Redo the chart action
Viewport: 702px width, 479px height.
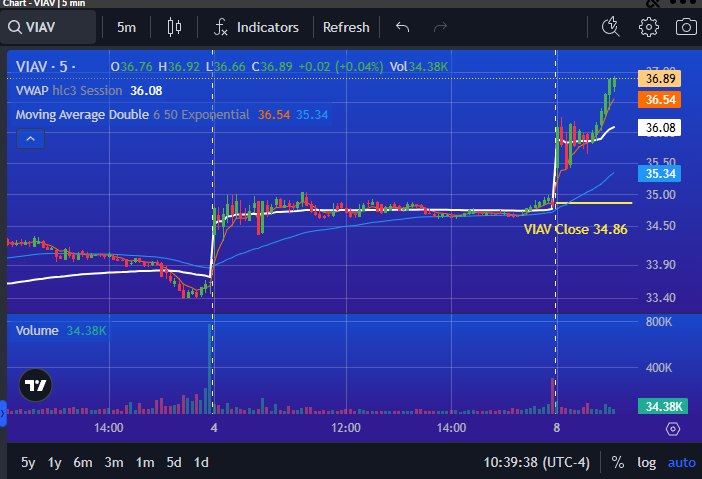(440, 27)
